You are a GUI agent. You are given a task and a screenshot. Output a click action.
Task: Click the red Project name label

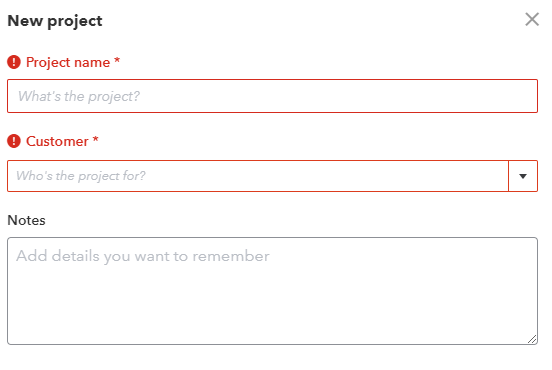click(68, 62)
